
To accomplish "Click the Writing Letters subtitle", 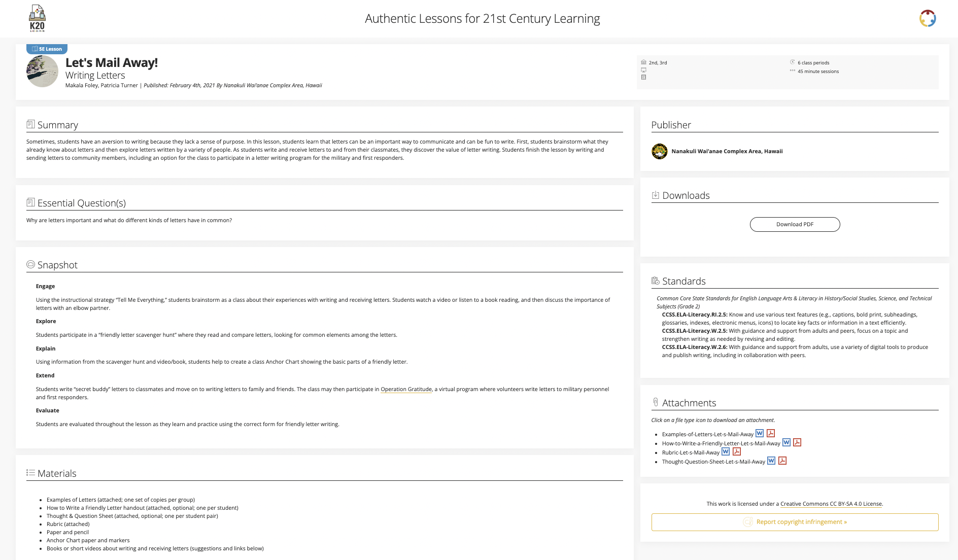I will (x=95, y=75).
